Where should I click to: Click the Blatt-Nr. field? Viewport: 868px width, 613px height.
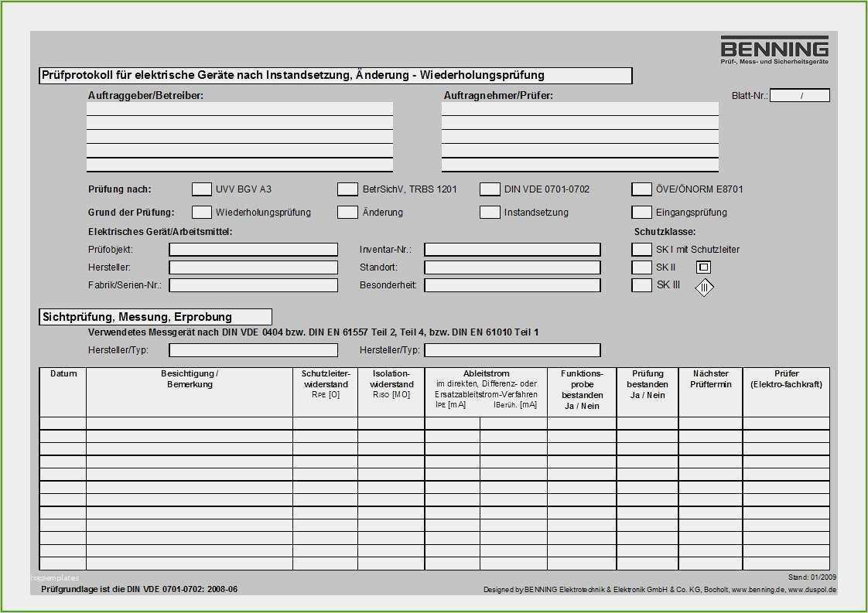[x=800, y=96]
